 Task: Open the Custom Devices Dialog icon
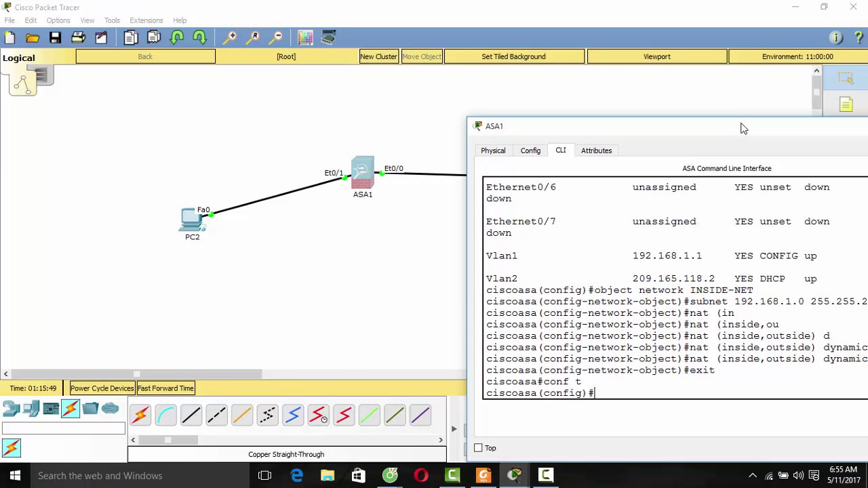tap(328, 38)
